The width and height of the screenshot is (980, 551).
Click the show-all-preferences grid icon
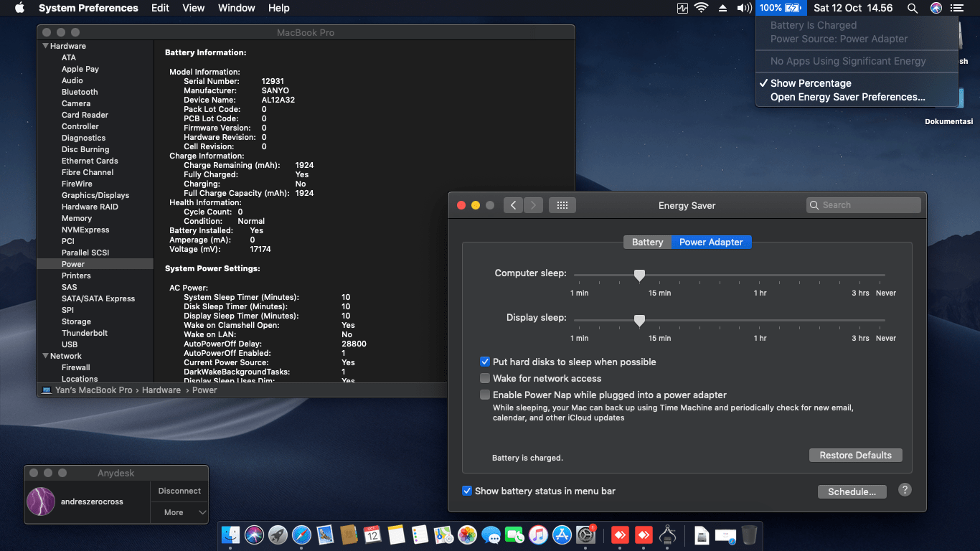pyautogui.click(x=562, y=205)
